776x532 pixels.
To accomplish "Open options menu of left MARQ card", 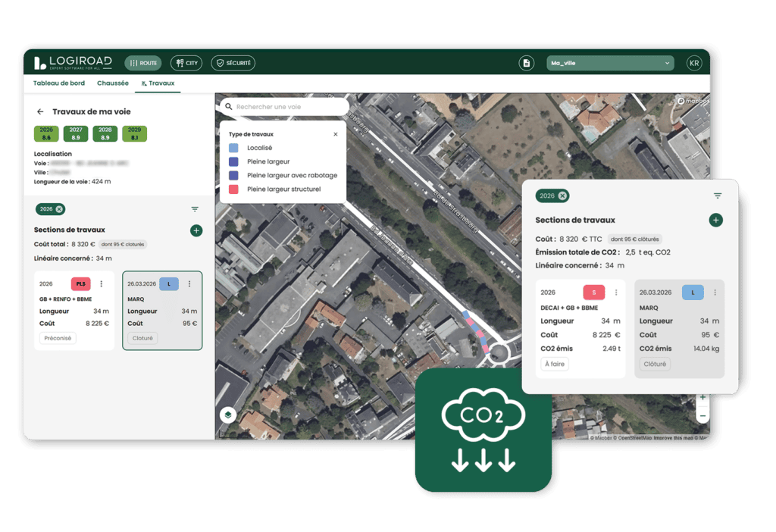I will (x=189, y=284).
